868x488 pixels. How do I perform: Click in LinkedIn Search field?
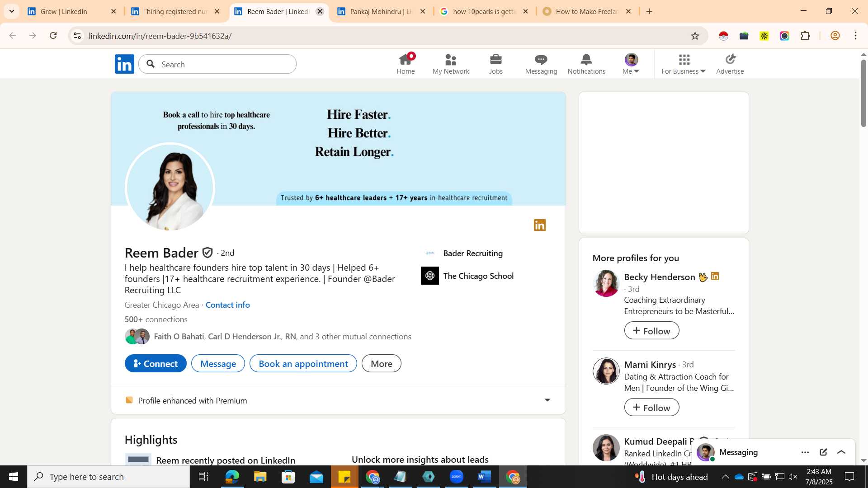(x=217, y=64)
